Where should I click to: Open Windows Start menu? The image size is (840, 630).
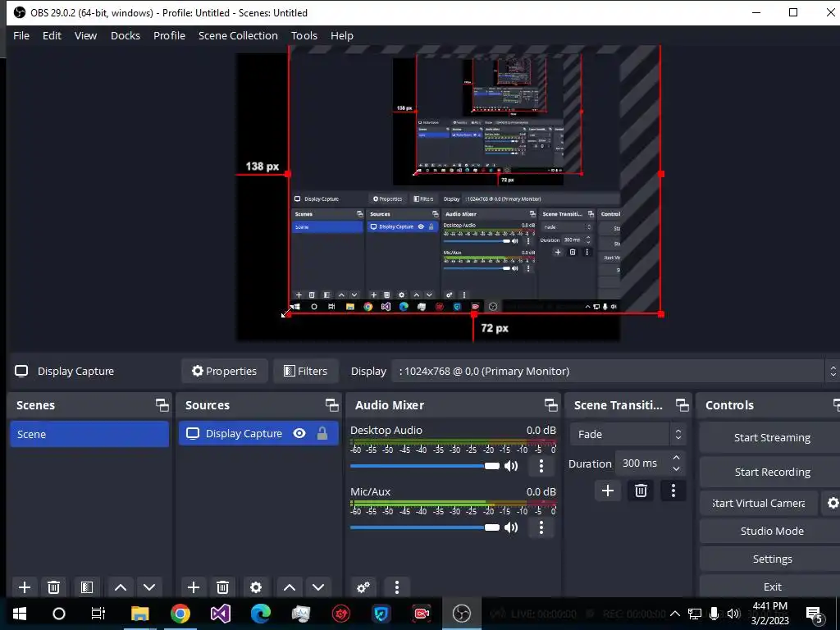point(20,614)
